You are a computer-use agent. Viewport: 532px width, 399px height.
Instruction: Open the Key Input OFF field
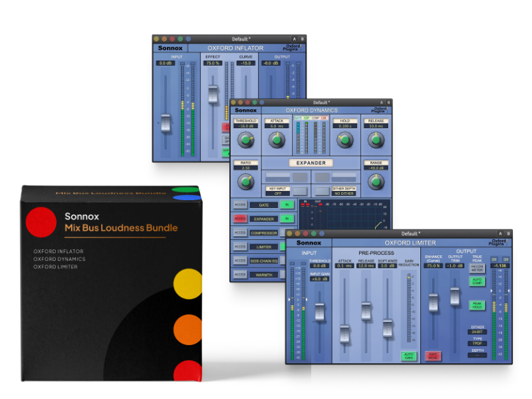278,194
